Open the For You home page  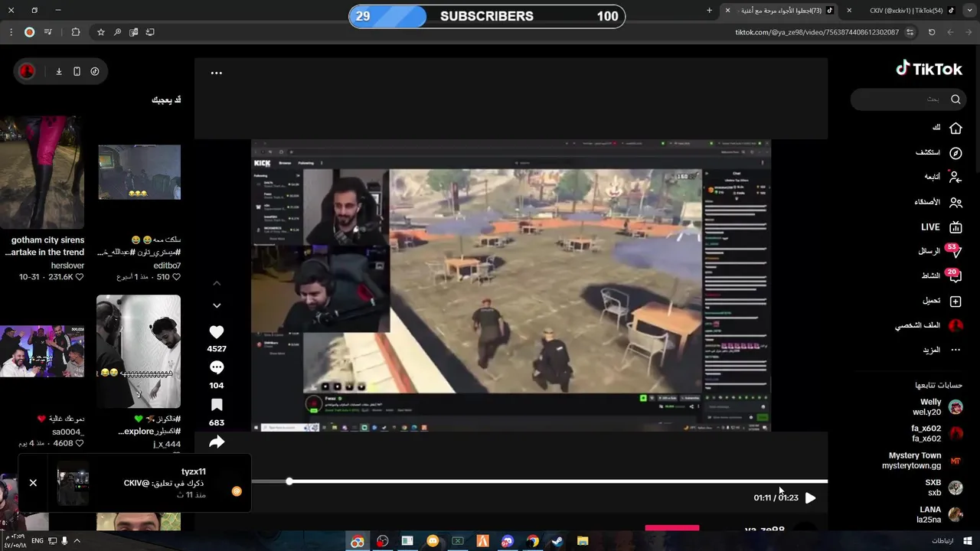pos(946,128)
